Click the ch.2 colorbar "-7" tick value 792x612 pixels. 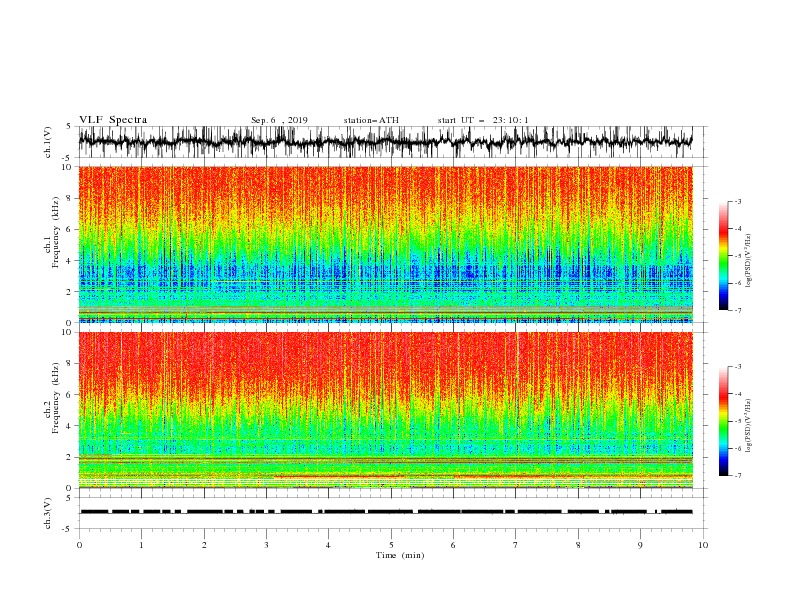(737, 476)
